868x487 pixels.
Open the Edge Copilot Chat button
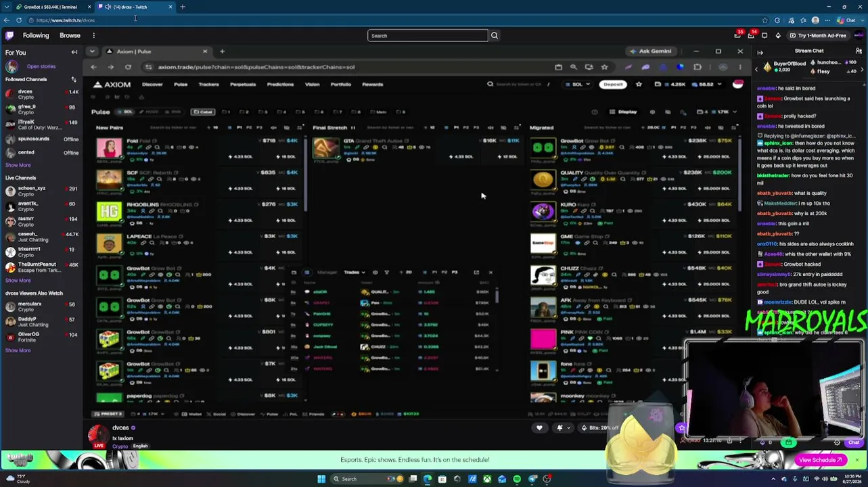(x=846, y=20)
